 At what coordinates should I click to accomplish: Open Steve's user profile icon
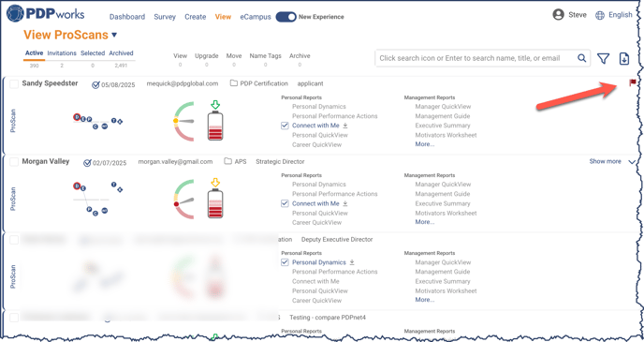pyautogui.click(x=558, y=15)
